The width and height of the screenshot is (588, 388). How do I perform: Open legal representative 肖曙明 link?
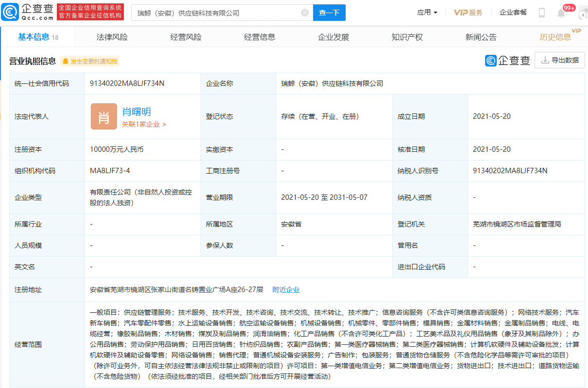tap(136, 112)
